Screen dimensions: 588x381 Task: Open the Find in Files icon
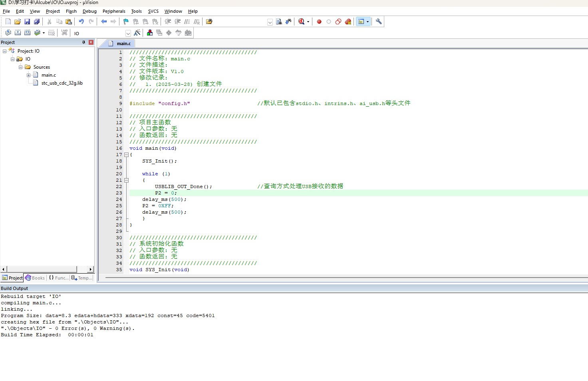209,22
